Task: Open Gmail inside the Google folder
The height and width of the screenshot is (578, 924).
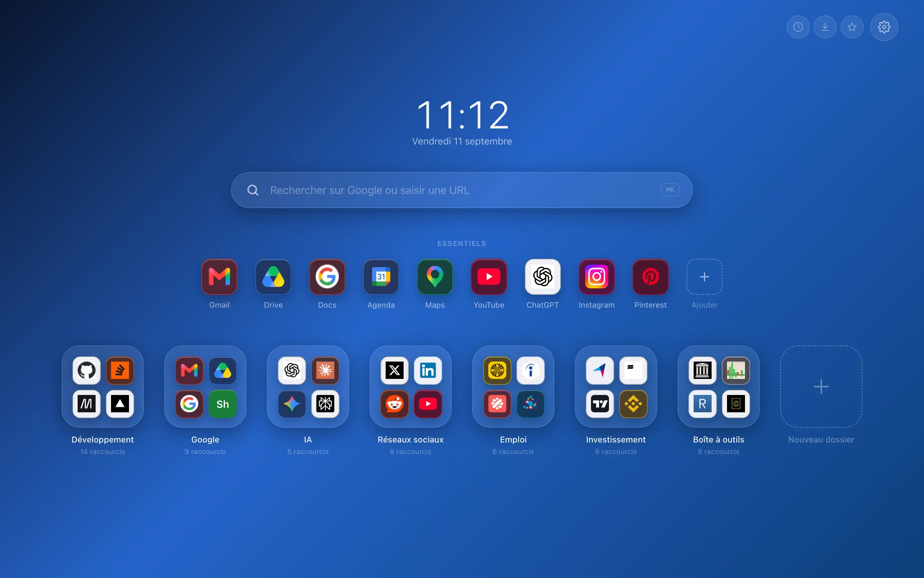Action: 189,371
